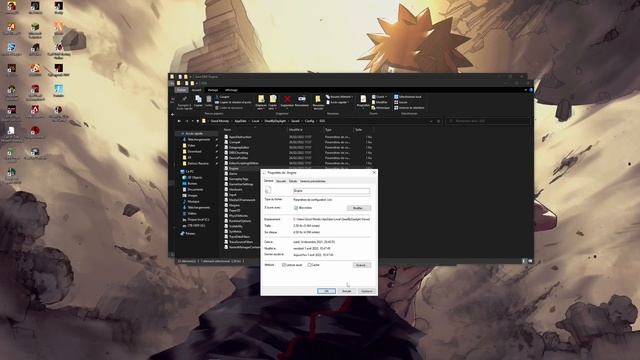Go back with Explorer back arrow
Viewport: 640px width, 360px height.
[179, 121]
